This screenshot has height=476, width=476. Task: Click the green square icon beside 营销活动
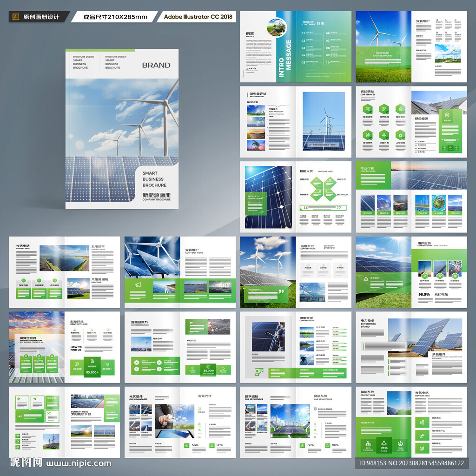pyautogui.click(x=422, y=422)
